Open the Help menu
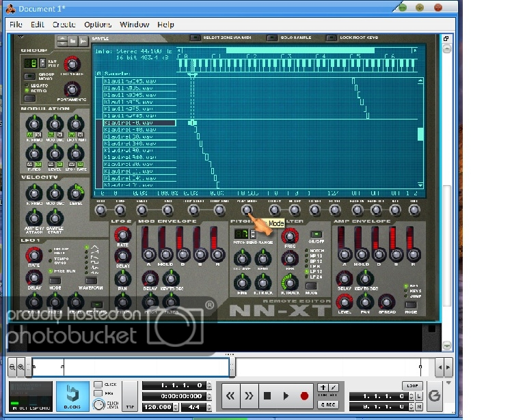525x420 pixels. 165,25
